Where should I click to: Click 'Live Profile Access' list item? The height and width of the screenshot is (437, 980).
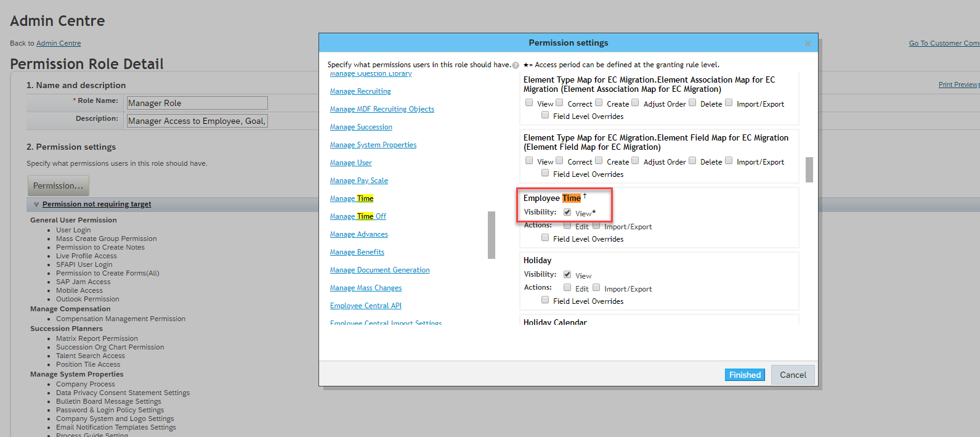click(x=86, y=256)
